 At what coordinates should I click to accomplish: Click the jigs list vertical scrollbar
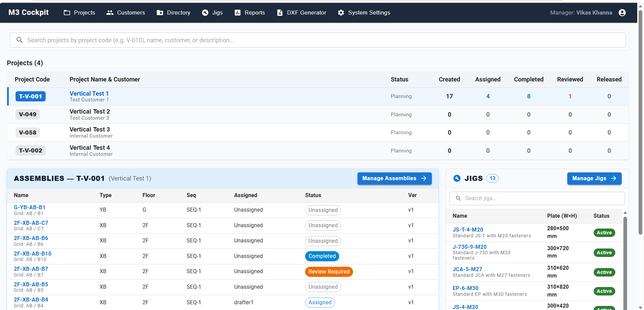click(x=625, y=262)
